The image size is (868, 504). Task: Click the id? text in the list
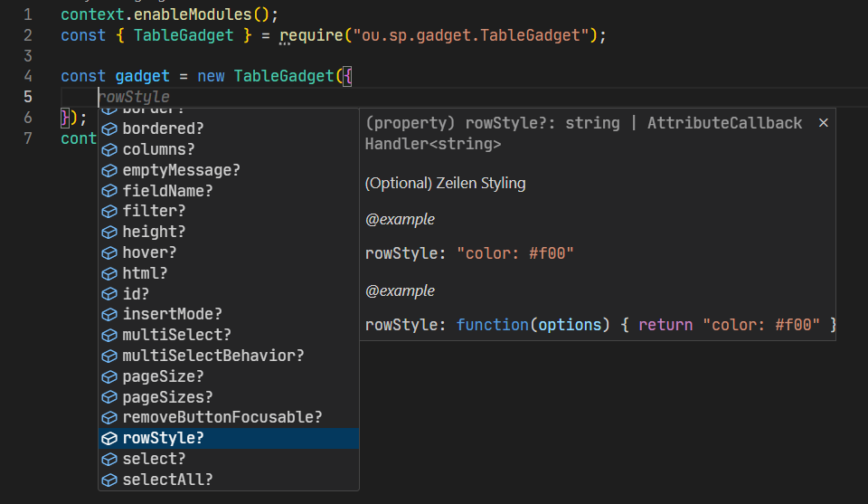click(x=136, y=293)
